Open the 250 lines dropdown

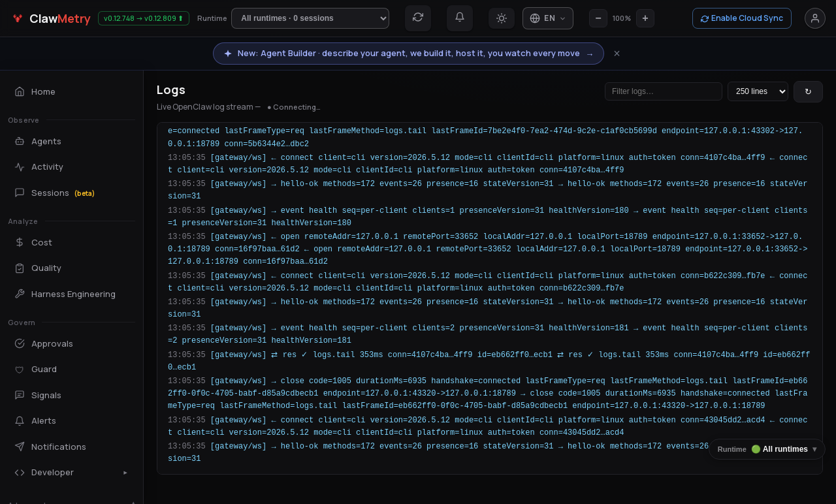point(758,91)
